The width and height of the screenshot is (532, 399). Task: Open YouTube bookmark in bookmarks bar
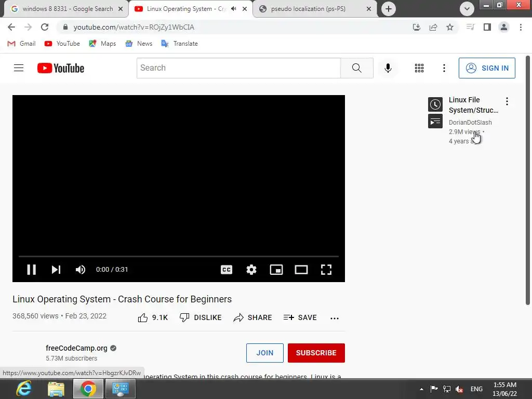(x=62, y=44)
